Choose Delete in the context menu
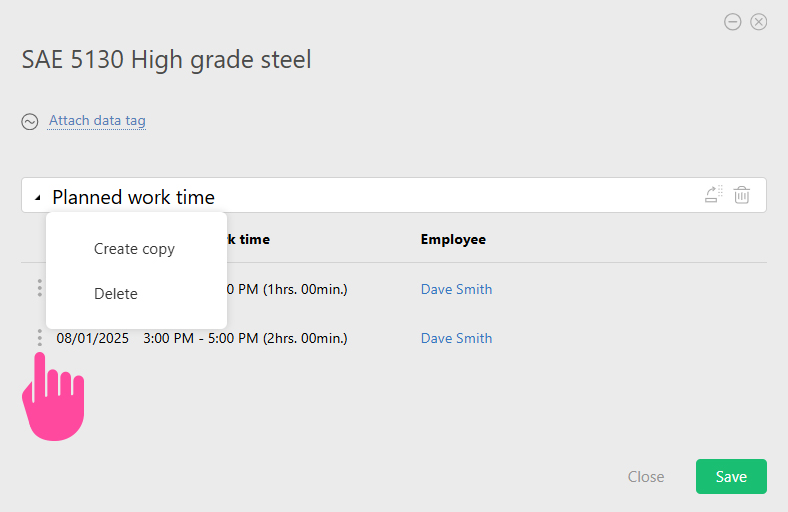 [x=116, y=293]
